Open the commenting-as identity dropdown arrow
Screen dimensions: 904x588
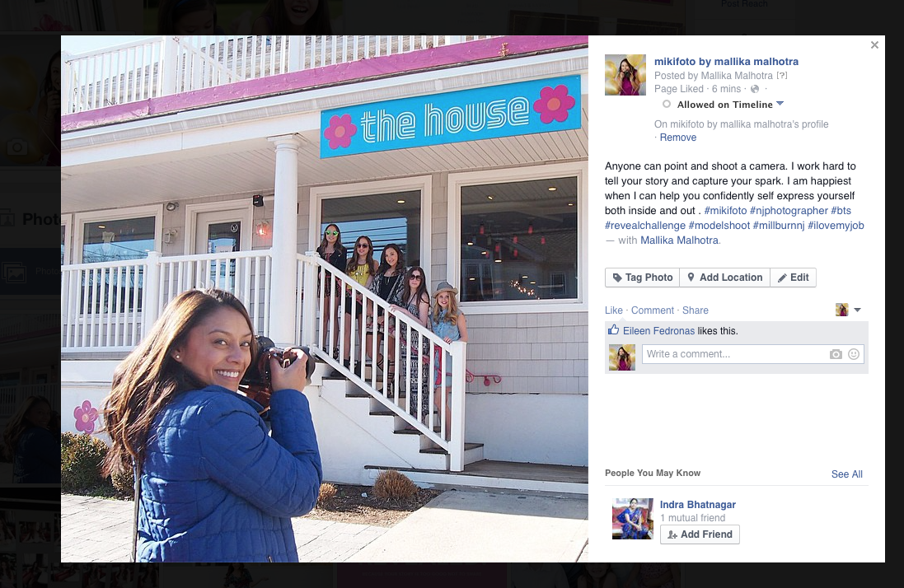click(857, 310)
